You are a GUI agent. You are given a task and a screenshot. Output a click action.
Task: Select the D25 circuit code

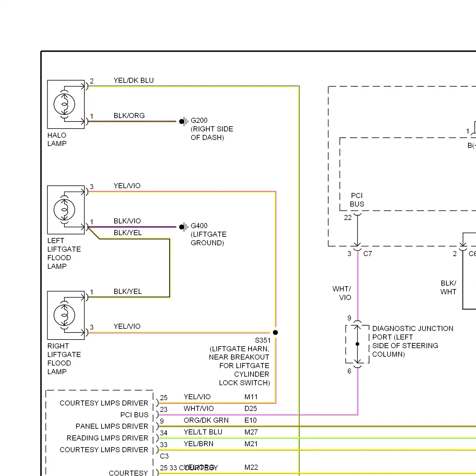[x=251, y=409]
